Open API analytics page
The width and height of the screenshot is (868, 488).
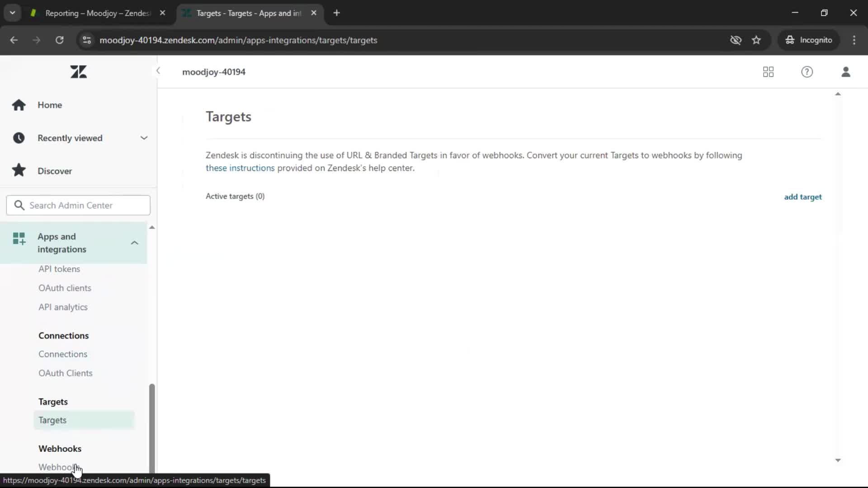click(63, 307)
